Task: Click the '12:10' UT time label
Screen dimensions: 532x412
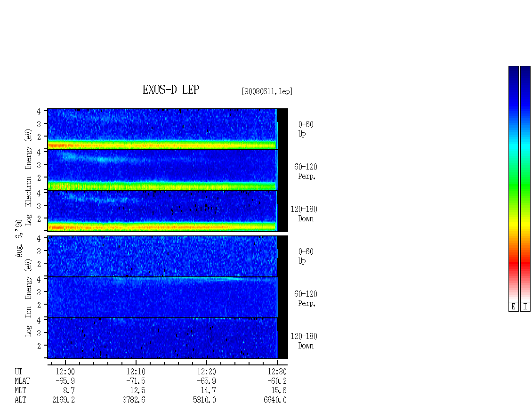Action: 136,372
